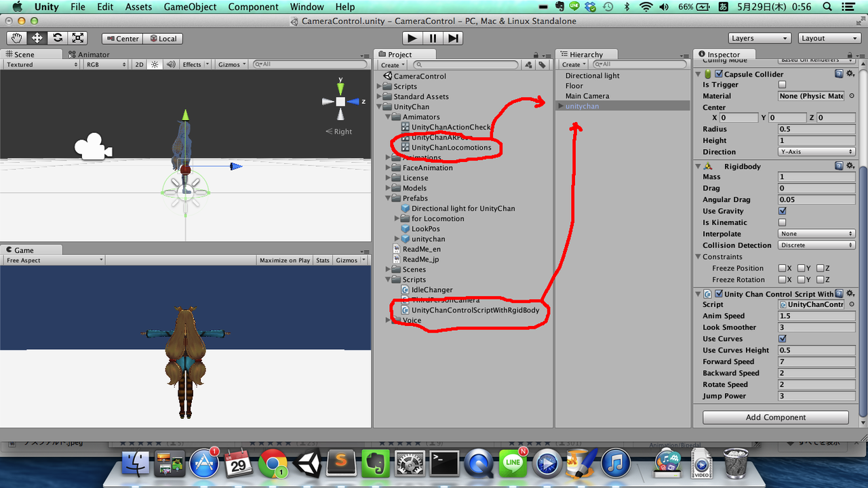Check Freeze Position X checkbox

coord(782,268)
